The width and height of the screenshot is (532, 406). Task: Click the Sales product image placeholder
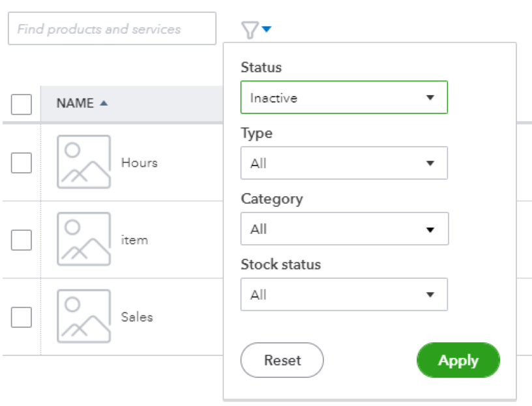83,317
